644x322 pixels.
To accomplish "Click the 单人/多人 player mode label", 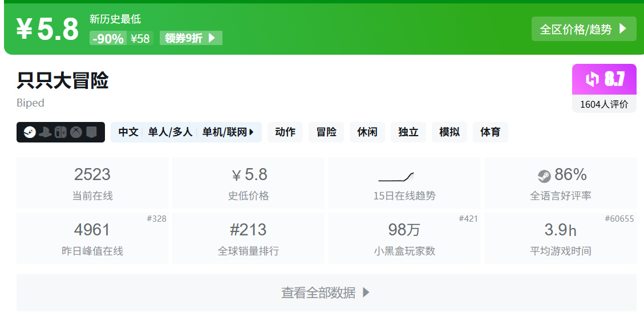I will pos(170,132).
